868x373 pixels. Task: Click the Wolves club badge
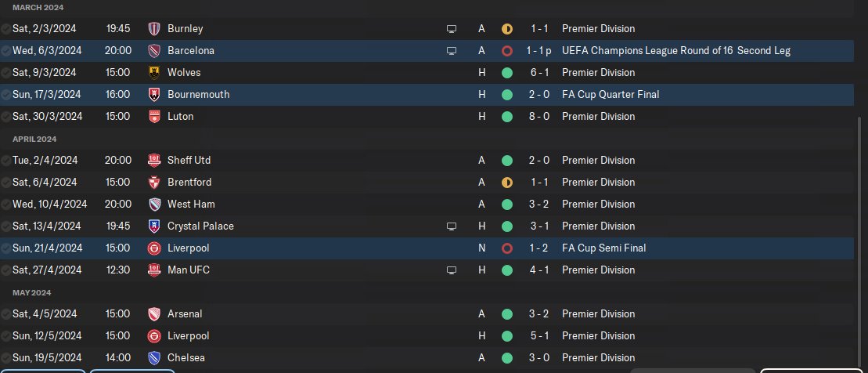154,73
